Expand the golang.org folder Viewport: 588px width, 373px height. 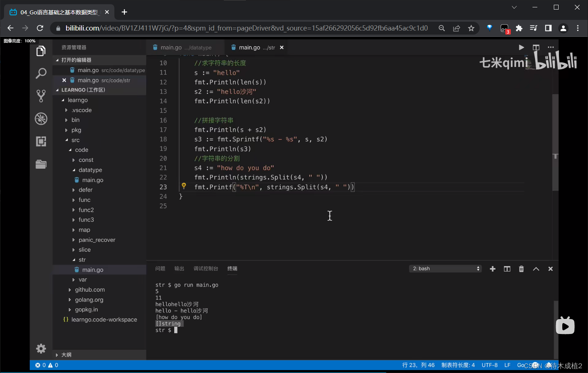pyautogui.click(x=70, y=300)
